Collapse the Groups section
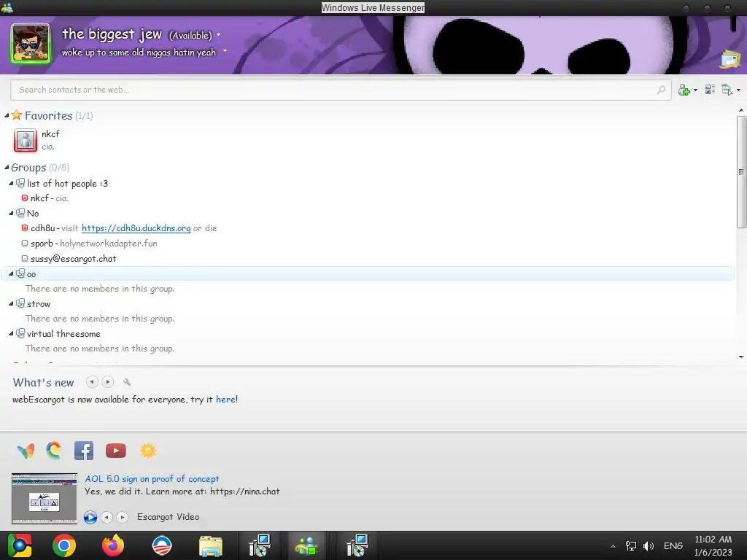Image resolution: width=747 pixels, height=560 pixels. click(x=7, y=168)
